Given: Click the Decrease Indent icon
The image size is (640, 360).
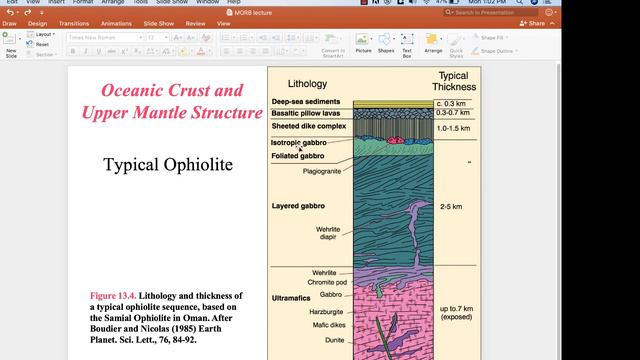Looking at the screenshot, I should [263, 38].
